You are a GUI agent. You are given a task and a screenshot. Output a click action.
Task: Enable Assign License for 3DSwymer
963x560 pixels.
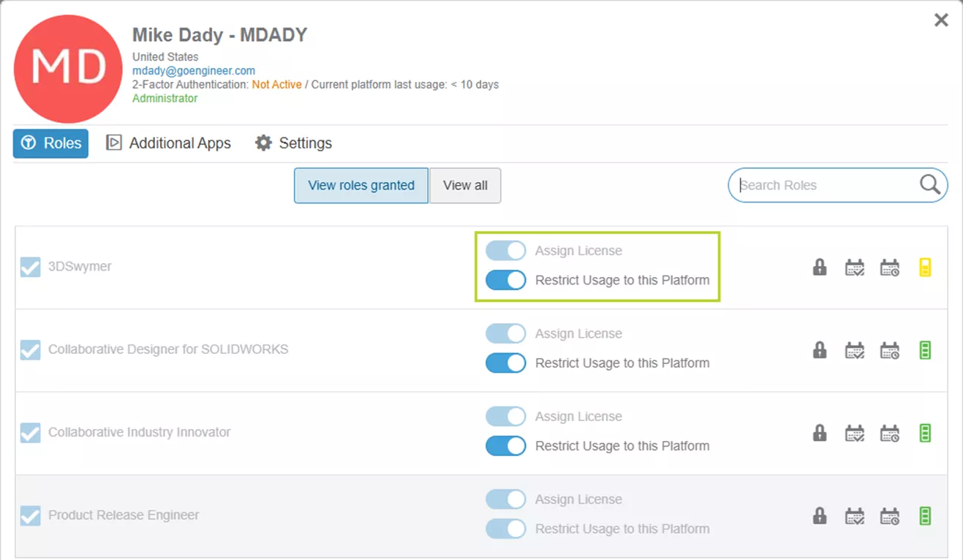505,250
